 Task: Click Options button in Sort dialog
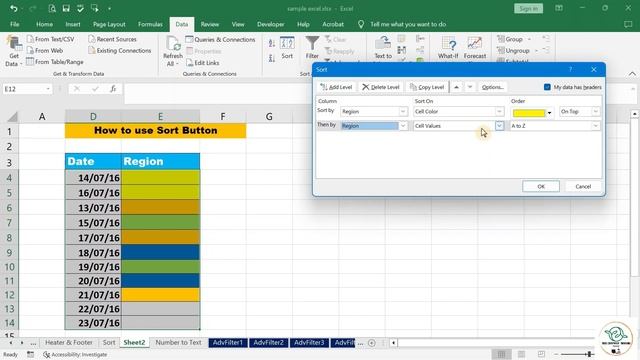[x=492, y=87]
